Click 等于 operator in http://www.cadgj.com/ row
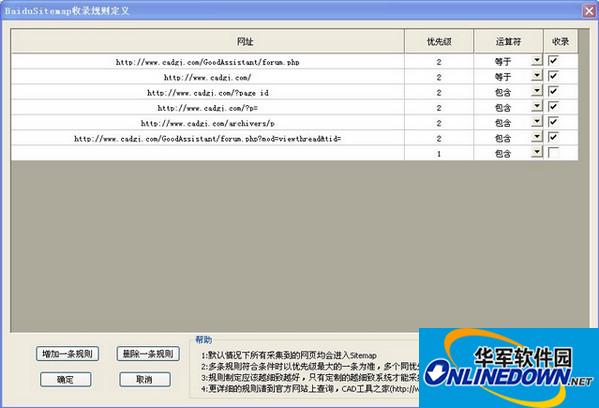Image resolution: width=599 pixels, height=408 pixels. 503,77
